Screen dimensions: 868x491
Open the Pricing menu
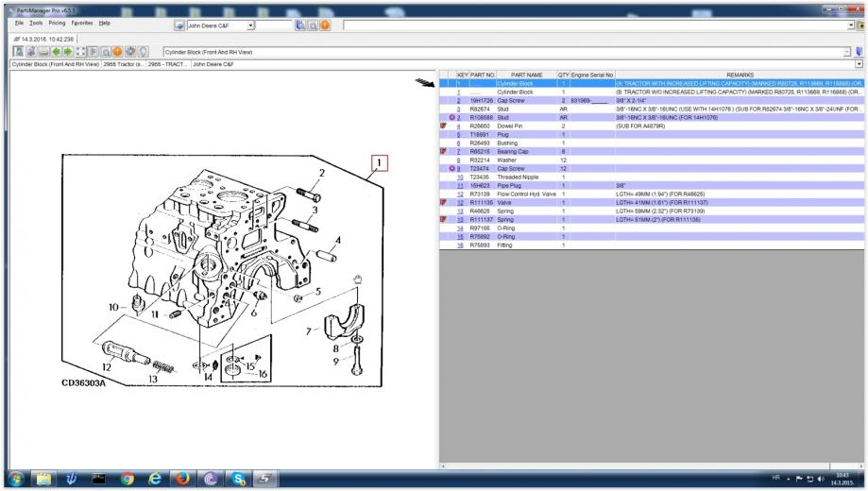[x=57, y=24]
